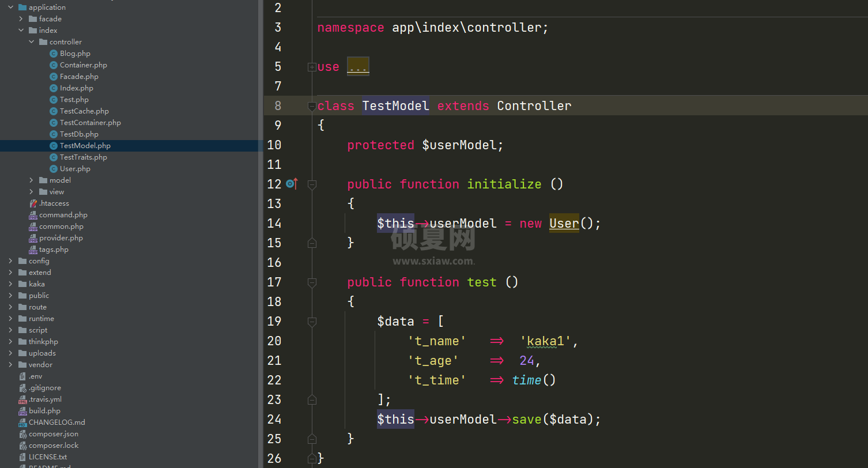Viewport: 868px width, 468px height.
Task: Click the markdown icon beside CHANGELOG.md
Action: point(22,422)
